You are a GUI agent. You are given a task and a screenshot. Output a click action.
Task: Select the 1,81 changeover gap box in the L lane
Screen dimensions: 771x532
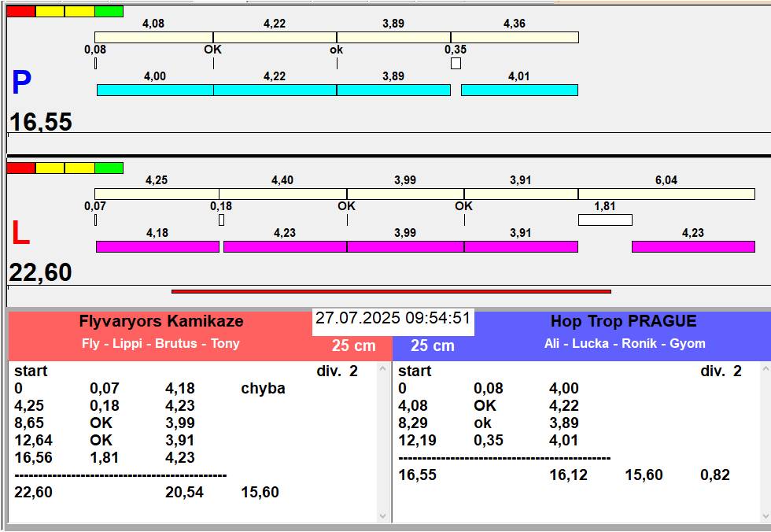click(605, 220)
